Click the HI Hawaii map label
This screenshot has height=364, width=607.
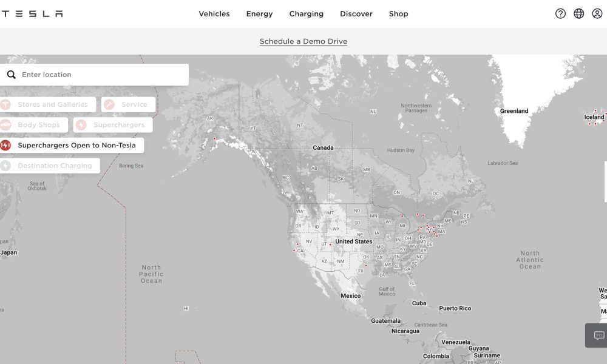(186, 308)
